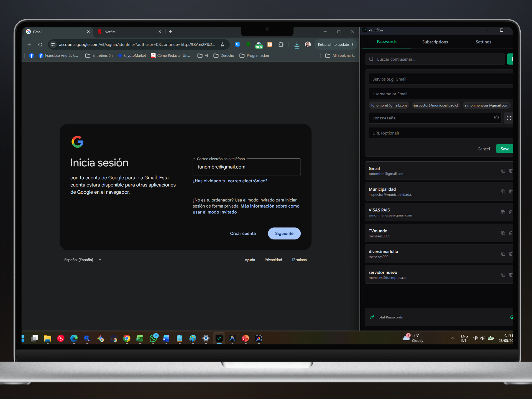Open the extension with NEW badge
The height and width of the screenshot is (399, 532).
(x=259, y=45)
